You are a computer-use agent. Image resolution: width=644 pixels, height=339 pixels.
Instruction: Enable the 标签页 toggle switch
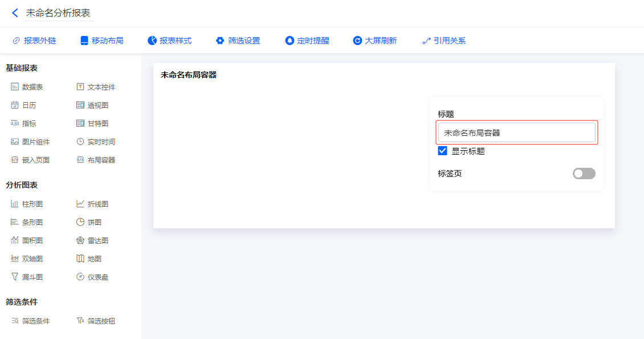[x=584, y=173]
